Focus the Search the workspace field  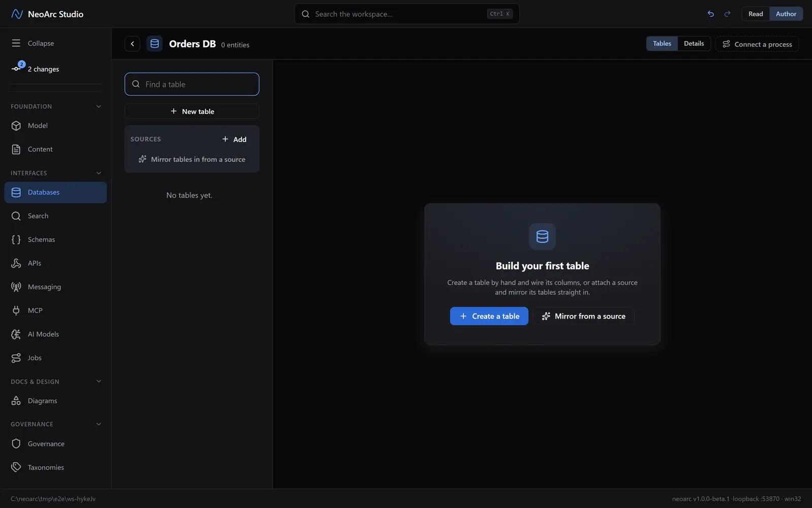(x=407, y=14)
